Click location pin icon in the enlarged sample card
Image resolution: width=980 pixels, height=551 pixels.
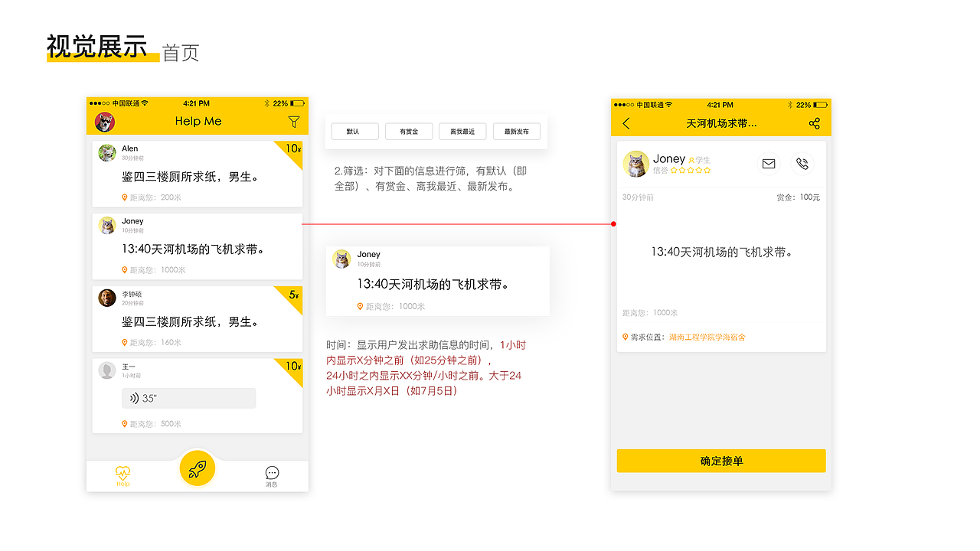pos(360,306)
